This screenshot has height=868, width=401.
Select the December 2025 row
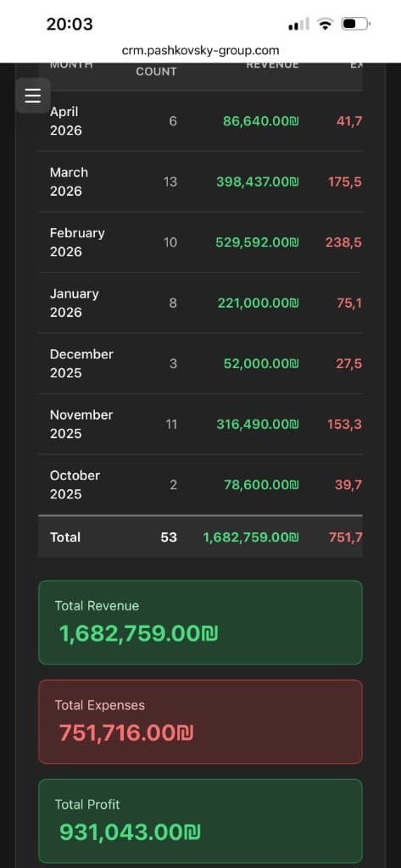tap(200, 364)
